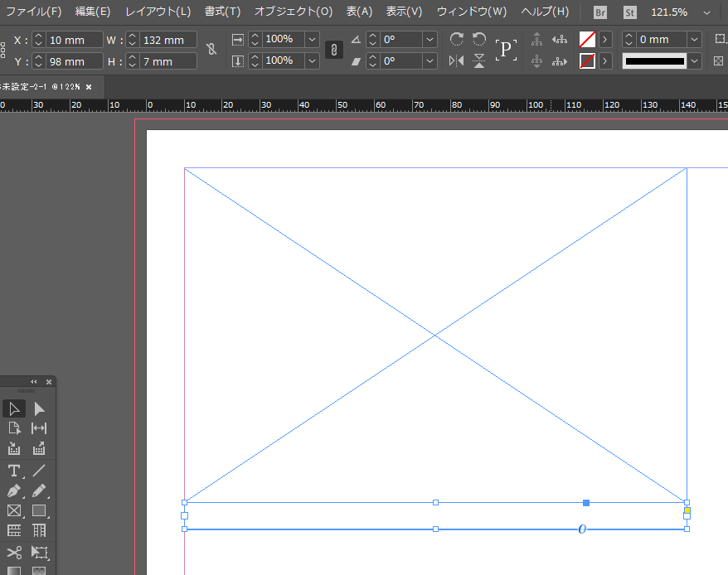Toggle constrain proportions for scaling link
Image resolution: width=728 pixels, height=575 pixels.
tap(334, 50)
